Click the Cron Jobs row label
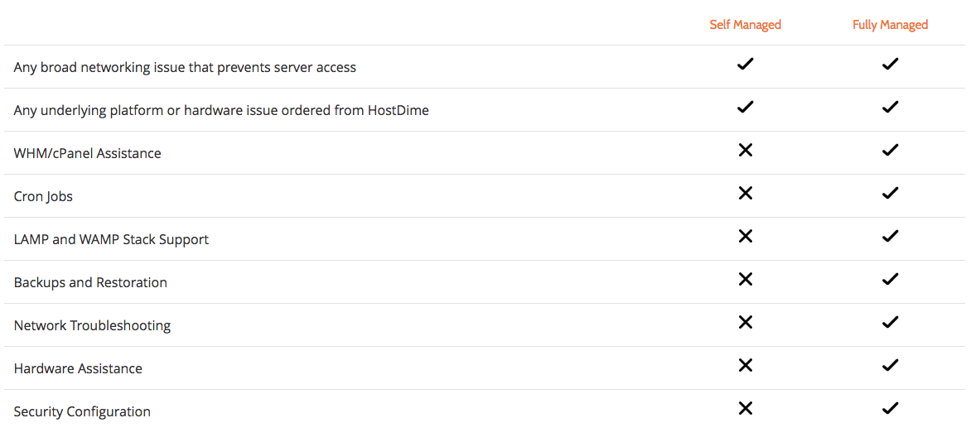The width and height of the screenshot is (980, 442). [43, 196]
